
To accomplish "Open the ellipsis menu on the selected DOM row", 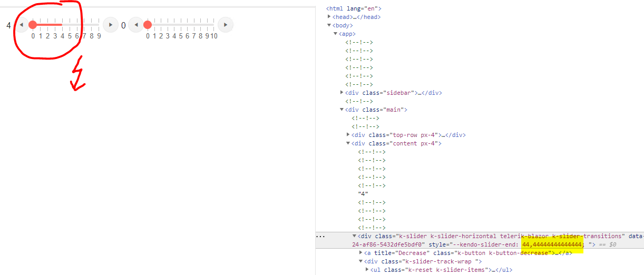I will (320, 237).
